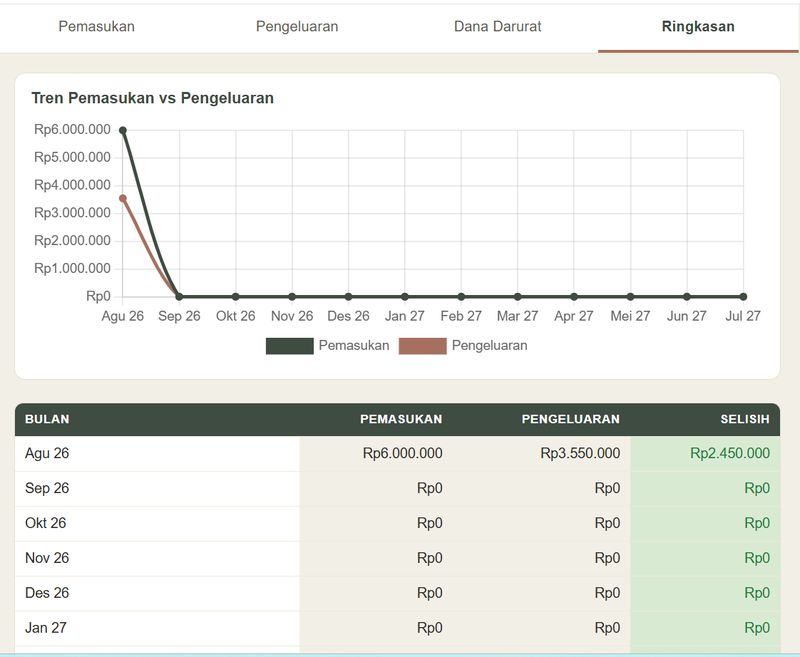Viewport: 800px width, 657px height.
Task: Click the Rp3.550.000 table cell
Action: click(x=580, y=453)
